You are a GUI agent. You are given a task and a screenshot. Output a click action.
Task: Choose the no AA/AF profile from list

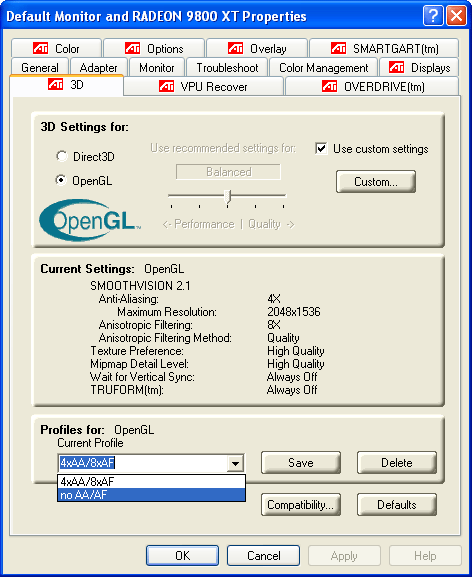coord(152,495)
